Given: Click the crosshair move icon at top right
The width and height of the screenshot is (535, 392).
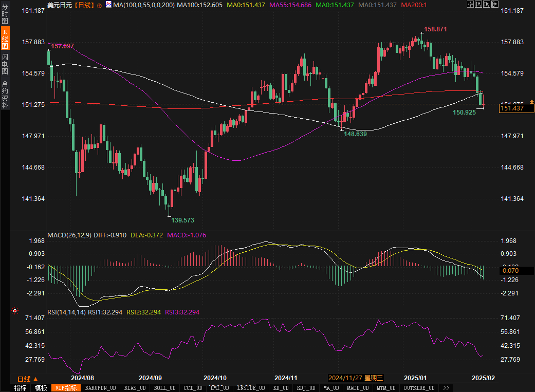Looking at the screenshot, I should point(470,5).
